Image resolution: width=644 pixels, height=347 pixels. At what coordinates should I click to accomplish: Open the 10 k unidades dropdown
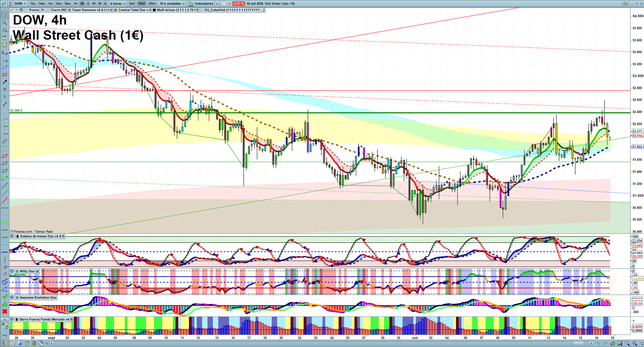(x=172, y=4)
